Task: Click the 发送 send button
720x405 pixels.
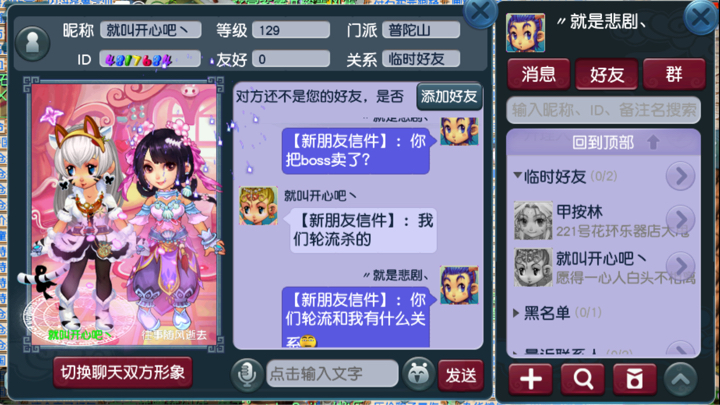Action: point(461,376)
